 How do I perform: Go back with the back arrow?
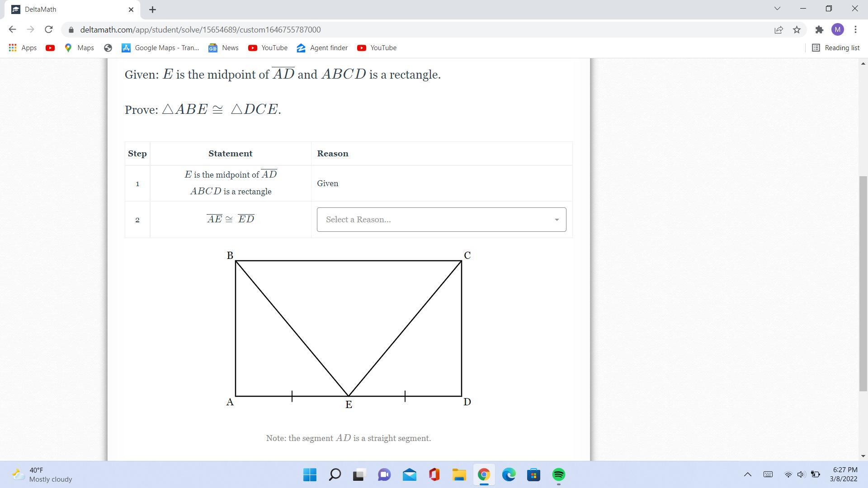point(12,30)
